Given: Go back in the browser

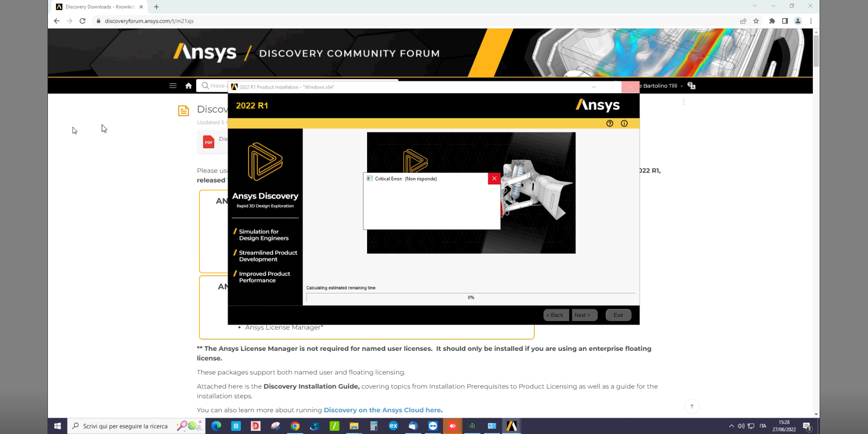Looking at the screenshot, I should point(57,21).
